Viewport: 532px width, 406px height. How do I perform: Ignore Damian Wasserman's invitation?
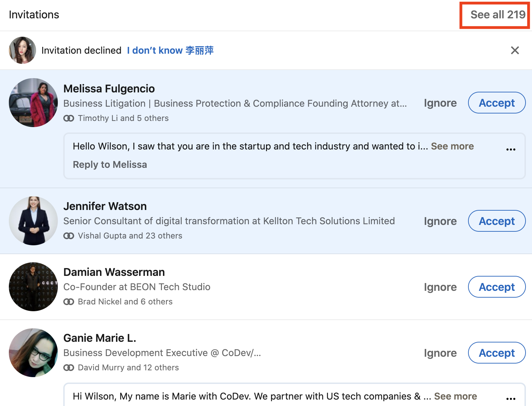pyautogui.click(x=440, y=287)
